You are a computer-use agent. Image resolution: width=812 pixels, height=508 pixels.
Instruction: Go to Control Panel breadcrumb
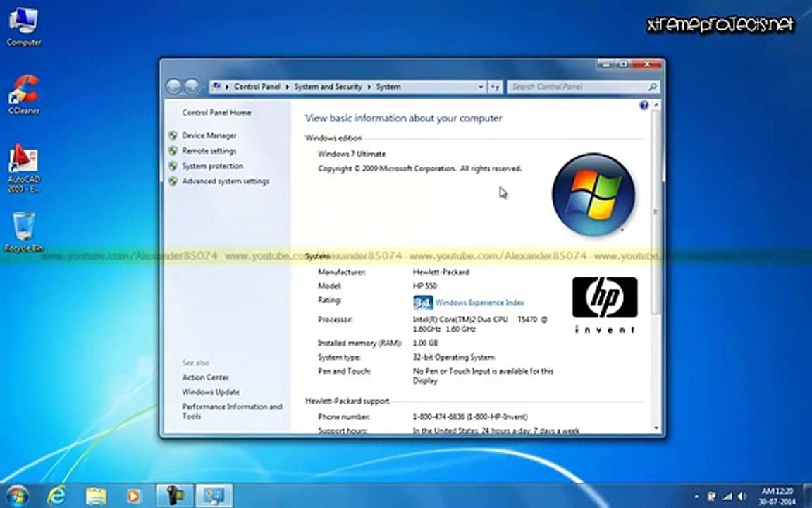click(x=257, y=87)
